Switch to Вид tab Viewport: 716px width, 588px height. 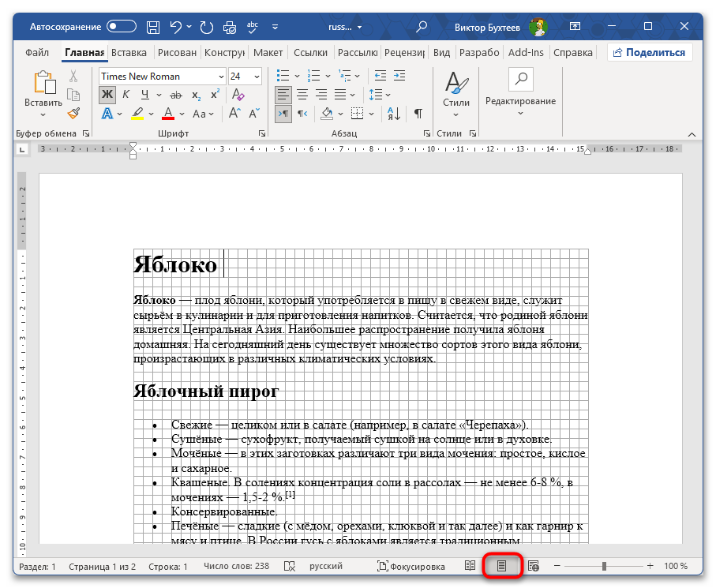coord(441,53)
